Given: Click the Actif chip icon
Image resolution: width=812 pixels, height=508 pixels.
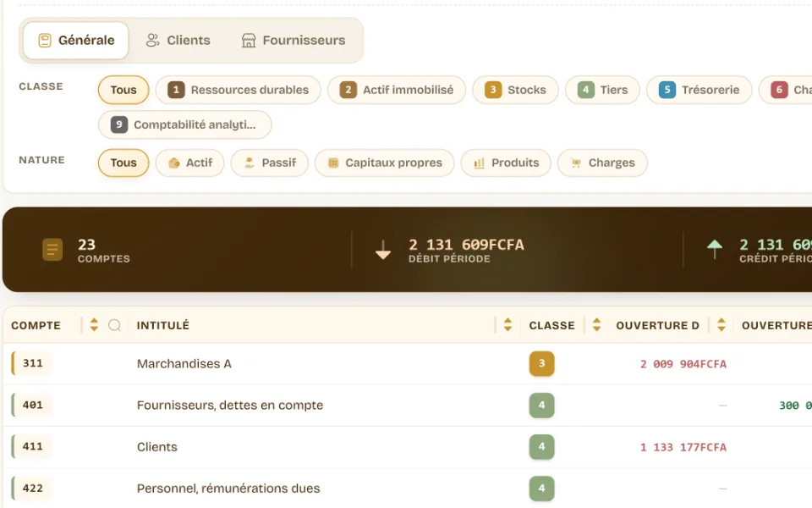Looking at the screenshot, I should (174, 163).
